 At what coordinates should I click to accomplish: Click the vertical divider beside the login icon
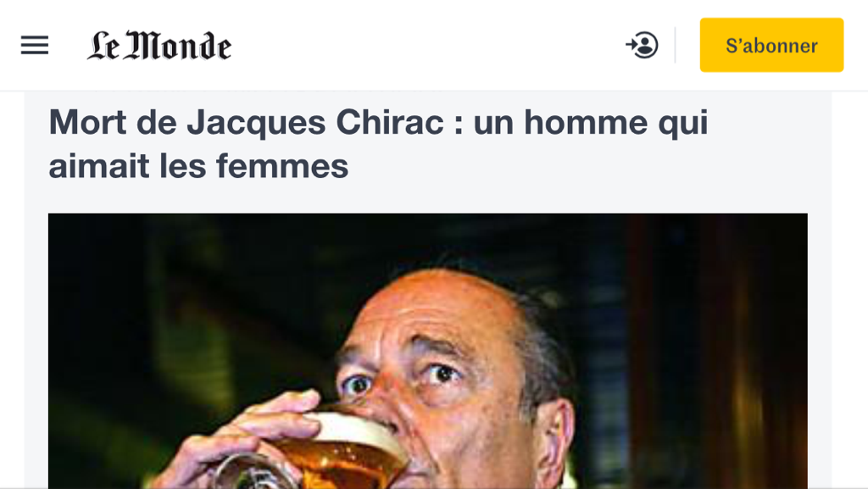click(x=676, y=45)
